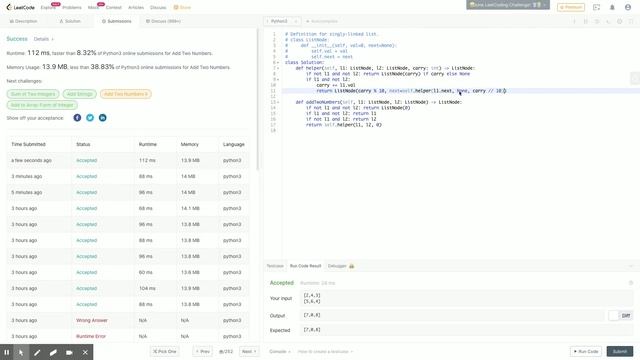Viewport: 640px width, 360px height.
Task: Open the Explore menu item
Action: coord(48,7)
